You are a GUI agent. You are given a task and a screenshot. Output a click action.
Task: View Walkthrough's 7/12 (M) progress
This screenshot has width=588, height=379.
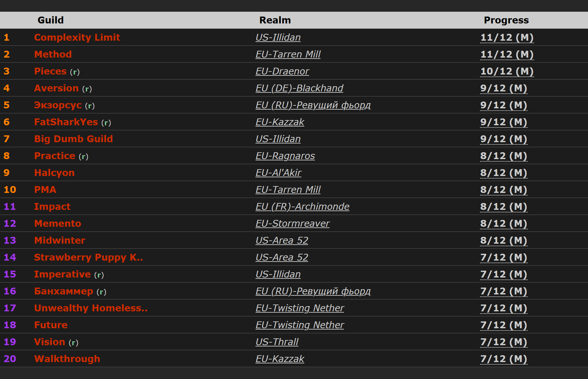point(504,359)
